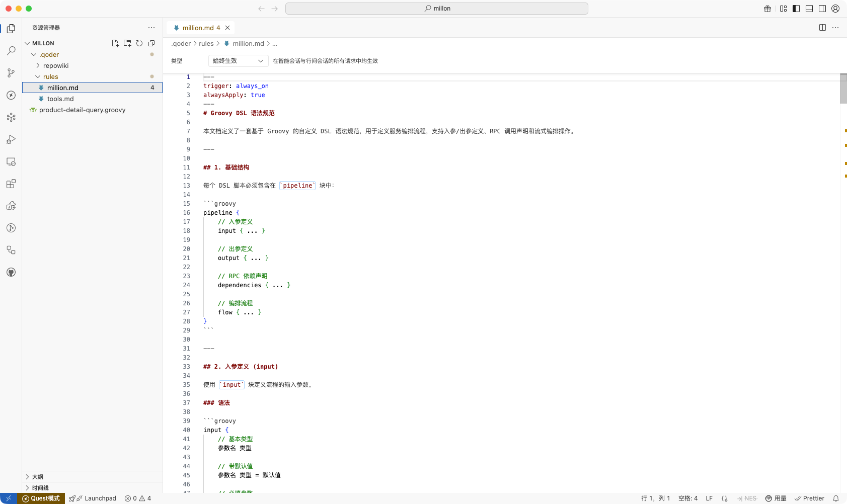Click the editor vertical scrollbar thumb

point(843,89)
